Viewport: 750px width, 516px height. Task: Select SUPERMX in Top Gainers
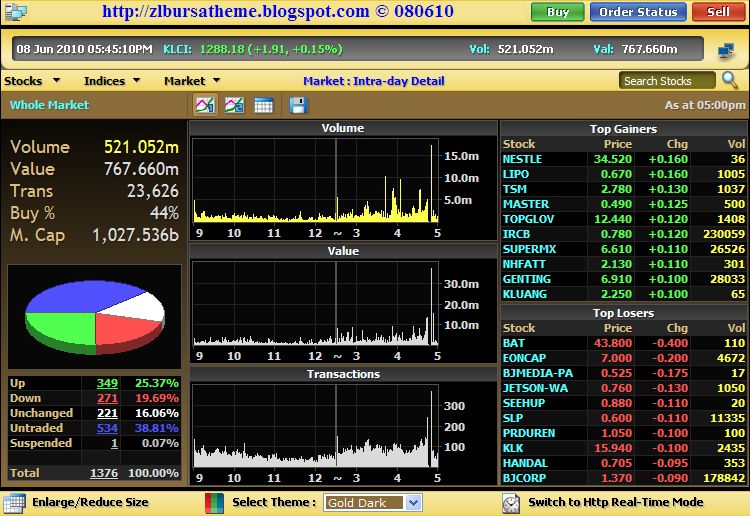[529, 249]
